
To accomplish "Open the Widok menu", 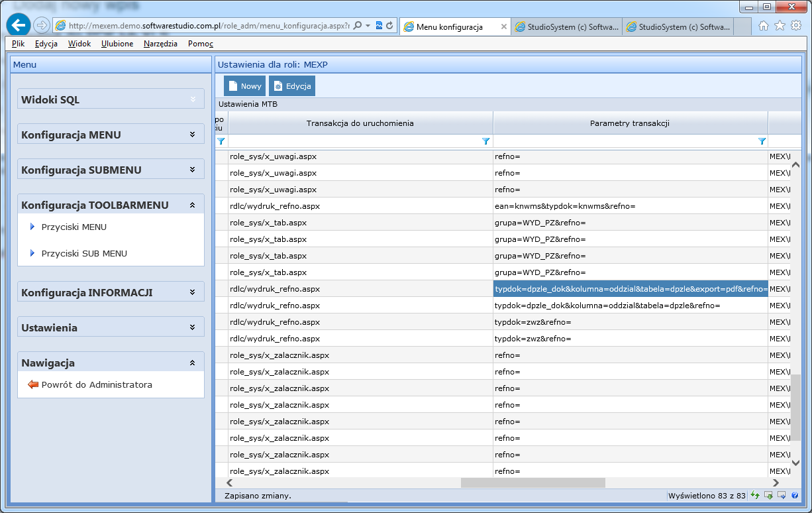I will click(79, 44).
